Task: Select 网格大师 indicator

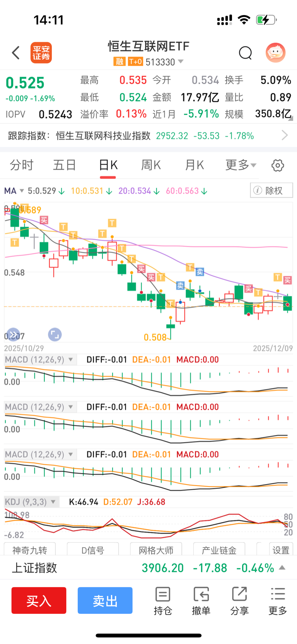Action: [156, 550]
